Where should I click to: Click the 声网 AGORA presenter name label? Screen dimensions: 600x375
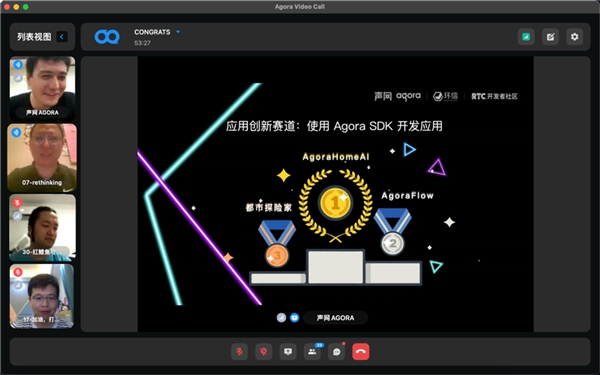click(335, 318)
